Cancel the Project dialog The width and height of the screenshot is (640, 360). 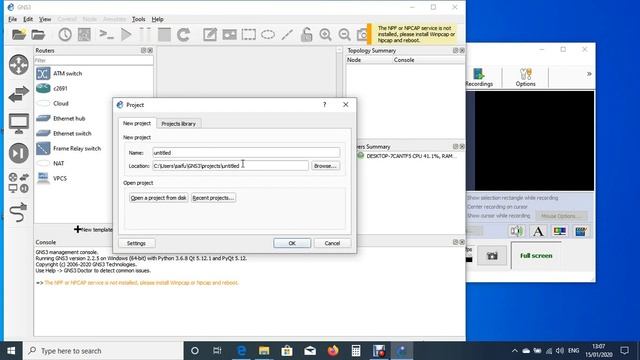(332, 243)
